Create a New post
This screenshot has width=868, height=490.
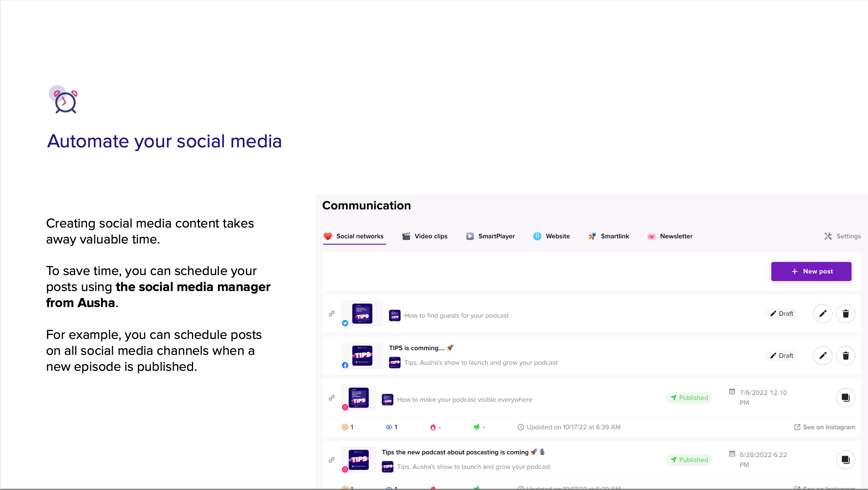coord(811,271)
